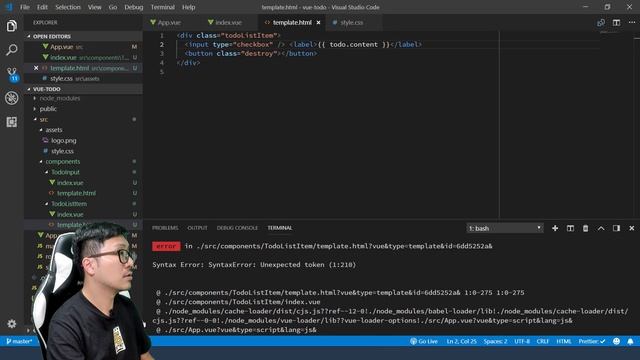Screen dimensions: 640x360
Task: Collapse the TodoListItem folder
Action: tap(69, 204)
